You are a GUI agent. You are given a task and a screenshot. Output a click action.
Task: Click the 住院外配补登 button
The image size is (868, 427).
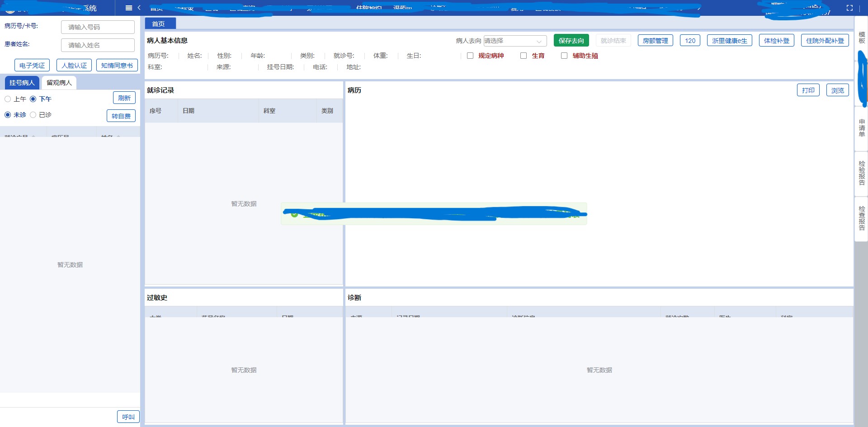825,41
